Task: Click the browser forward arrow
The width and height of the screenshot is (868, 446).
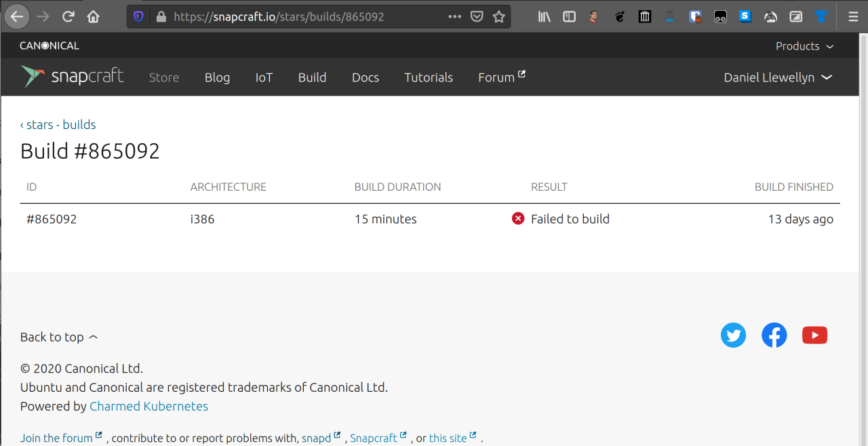Action: pyautogui.click(x=43, y=16)
